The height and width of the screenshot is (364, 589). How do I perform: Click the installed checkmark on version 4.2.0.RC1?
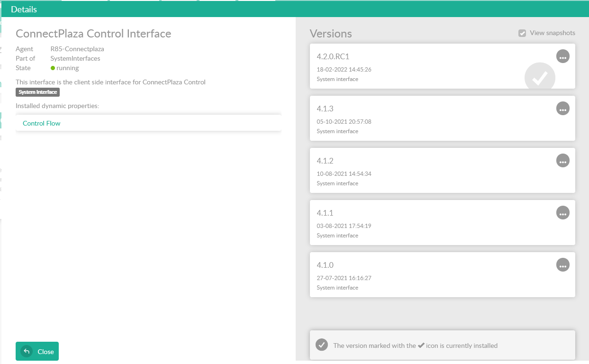pyautogui.click(x=539, y=78)
